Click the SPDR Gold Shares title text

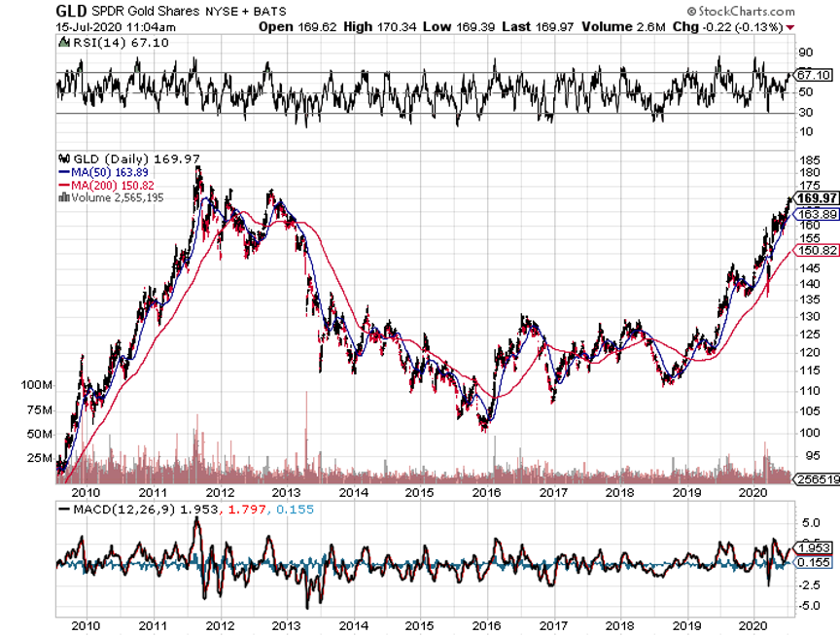pos(152,11)
